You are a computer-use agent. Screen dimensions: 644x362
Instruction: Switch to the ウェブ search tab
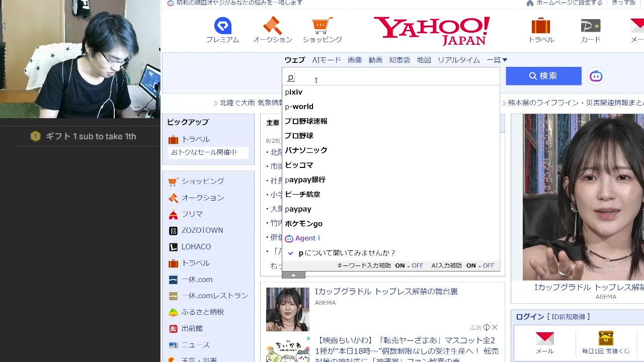[x=295, y=60]
